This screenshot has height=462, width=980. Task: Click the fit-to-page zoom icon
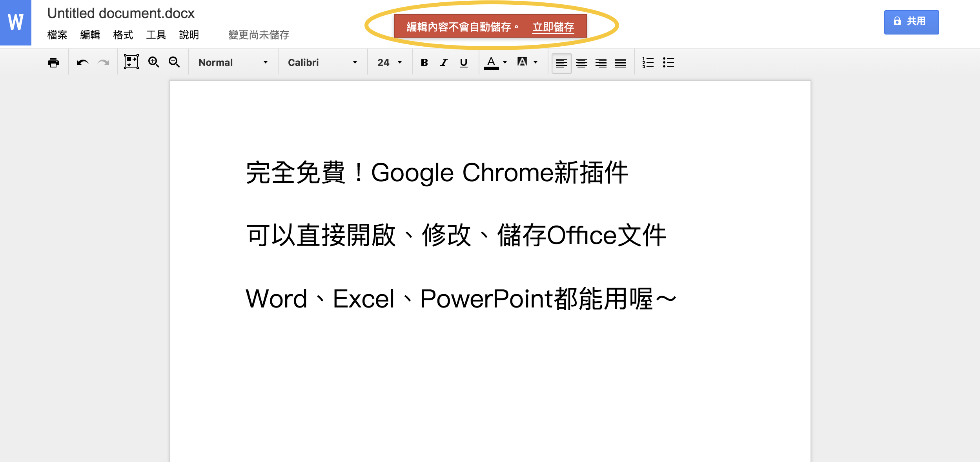click(x=131, y=62)
